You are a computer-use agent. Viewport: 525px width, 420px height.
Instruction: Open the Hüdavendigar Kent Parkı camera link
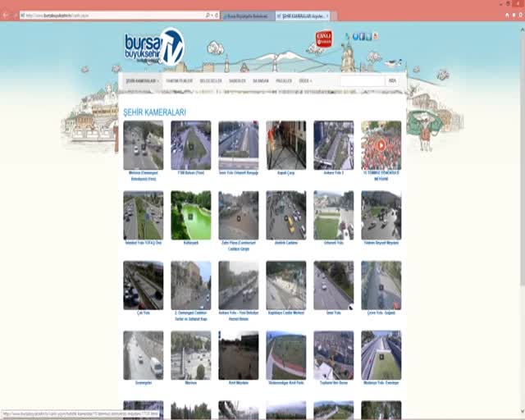[x=286, y=383]
